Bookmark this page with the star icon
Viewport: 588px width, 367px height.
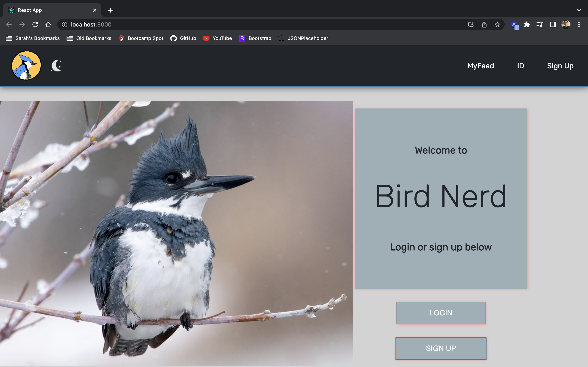pyautogui.click(x=497, y=24)
